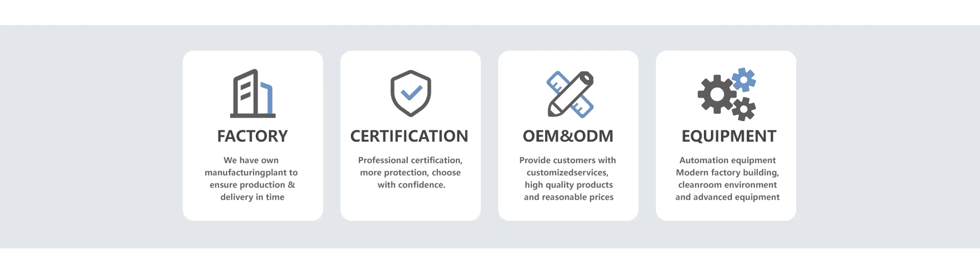
Task: Click "and reasonable prices" text
Action: [569, 197]
